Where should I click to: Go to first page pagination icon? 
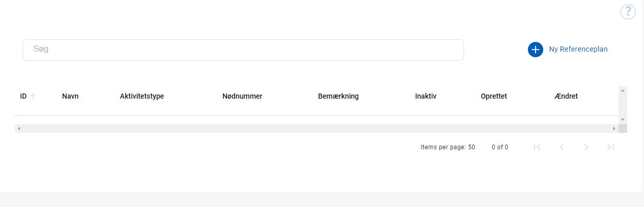coord(537,147)
